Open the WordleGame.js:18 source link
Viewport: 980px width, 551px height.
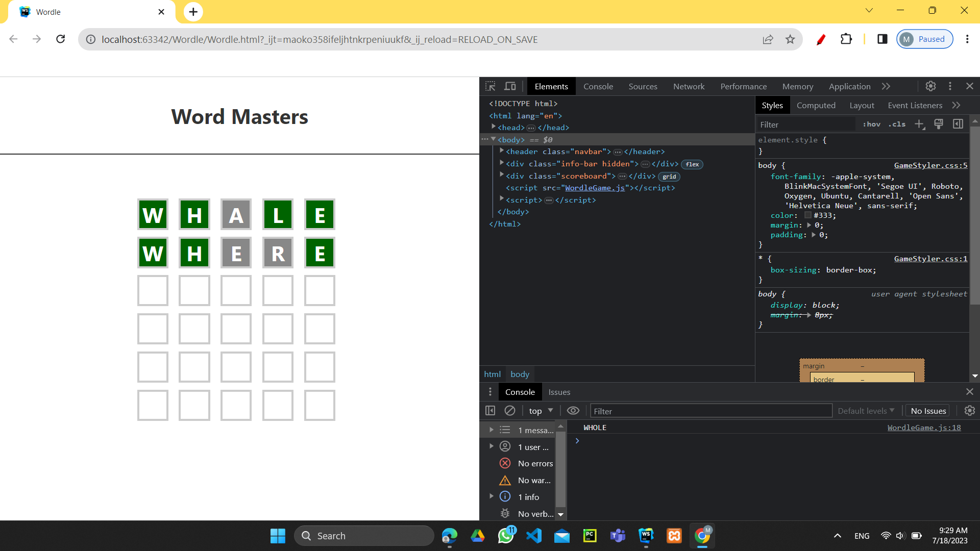(x=924, y=428)
